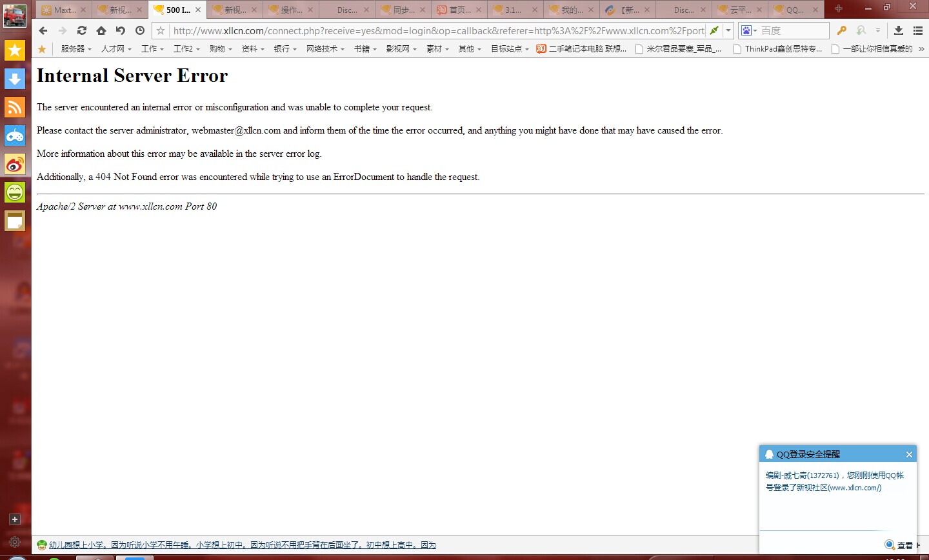
Task: Reopen the last closed tab with the undo arrow
Action: 121,30
